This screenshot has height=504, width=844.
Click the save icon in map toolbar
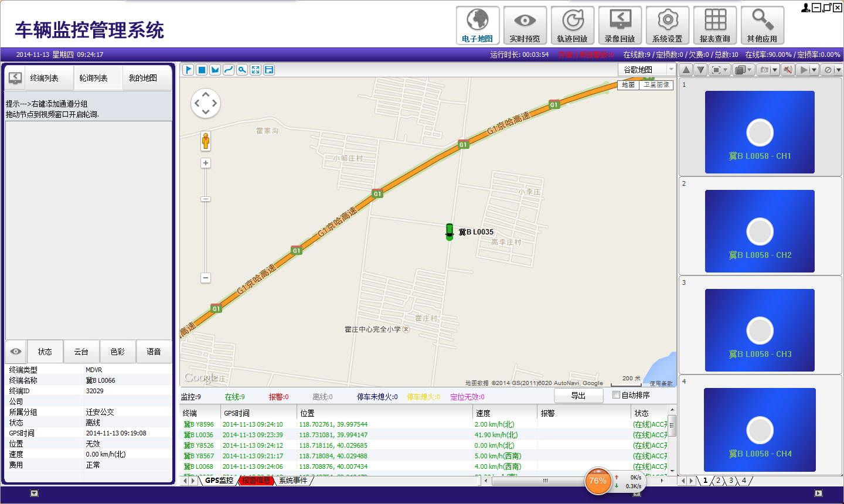pos(269,70)
